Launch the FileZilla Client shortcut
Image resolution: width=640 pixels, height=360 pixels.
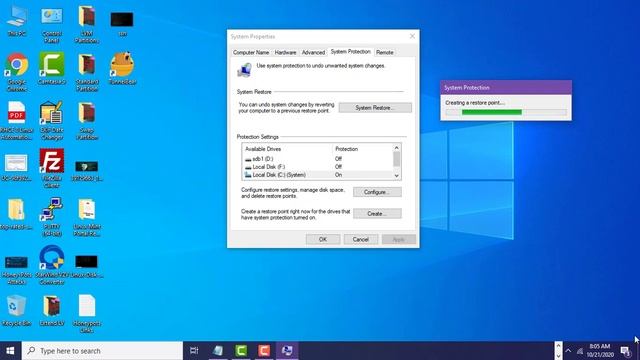(52, 168)
